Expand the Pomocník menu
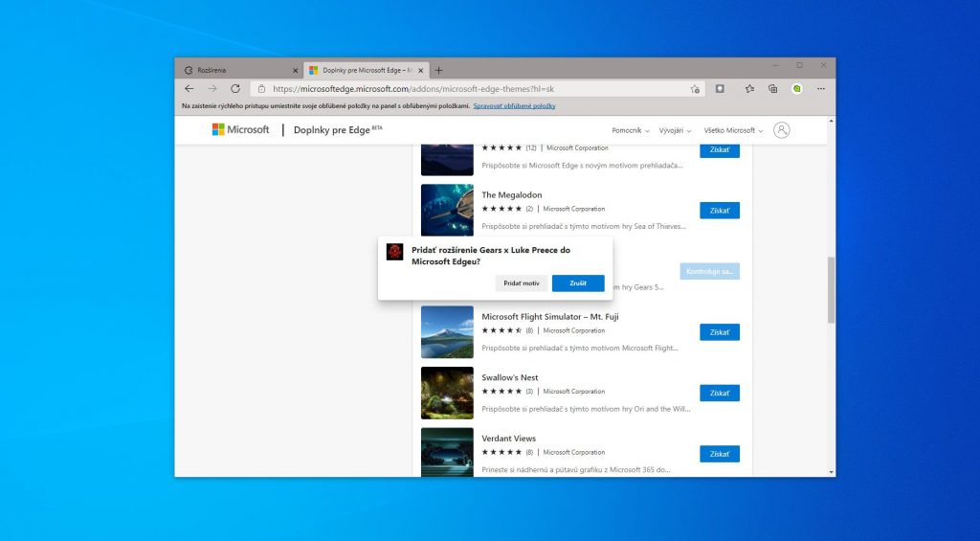This screenshot has height=541, width=980. pos(631,131)
